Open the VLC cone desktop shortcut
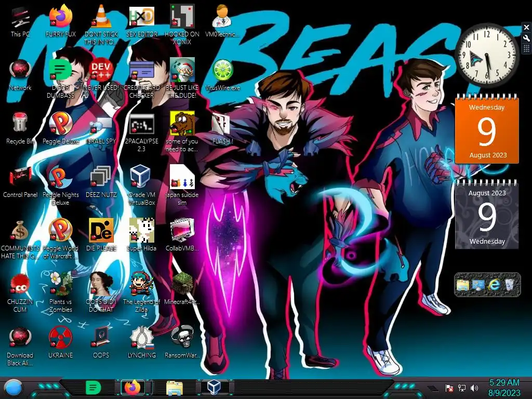The image size is (532, 399). click(101, 24)
